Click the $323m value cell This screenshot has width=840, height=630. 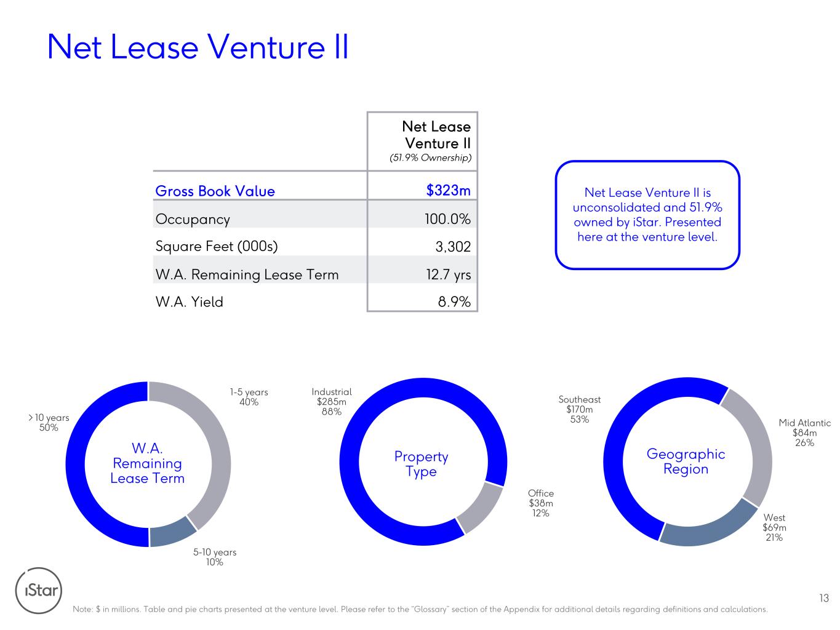point(448,190)
